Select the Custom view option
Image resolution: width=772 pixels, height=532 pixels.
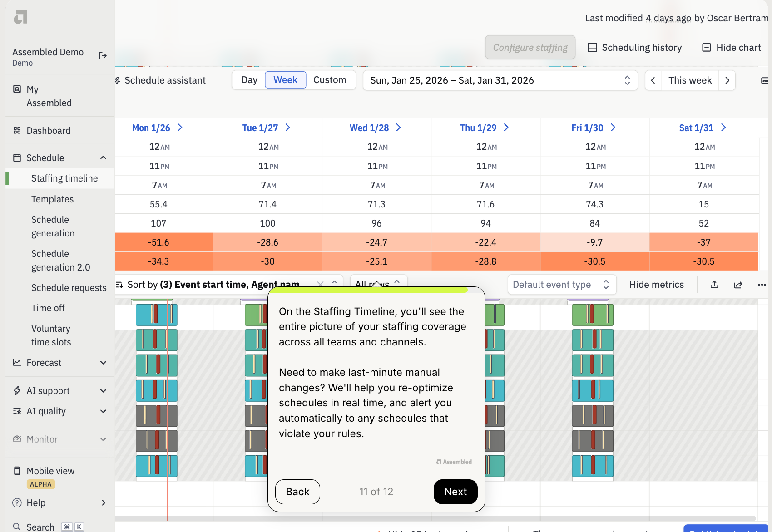pos(330,80)
